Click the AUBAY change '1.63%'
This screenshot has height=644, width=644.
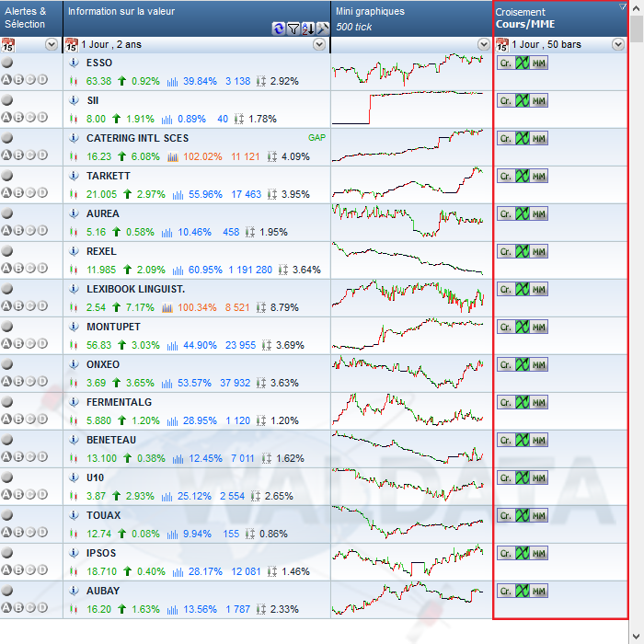coord(145,609)
